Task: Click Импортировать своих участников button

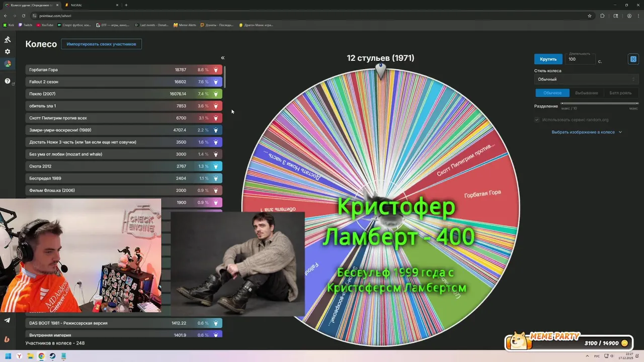Action: click(101, 44)
